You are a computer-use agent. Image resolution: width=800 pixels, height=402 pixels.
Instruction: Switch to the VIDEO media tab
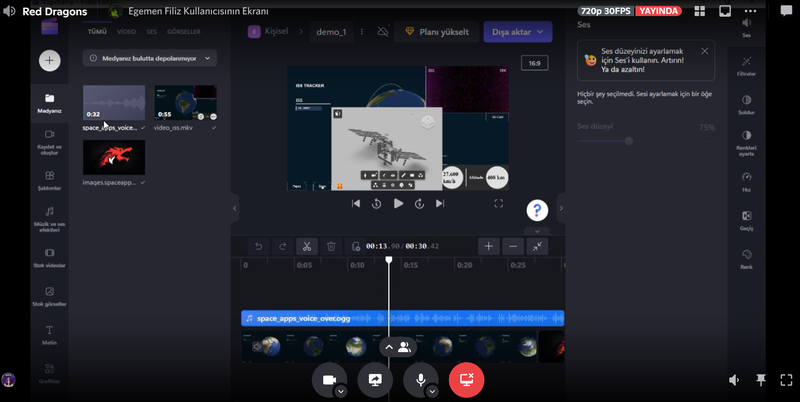click(127, 32)
